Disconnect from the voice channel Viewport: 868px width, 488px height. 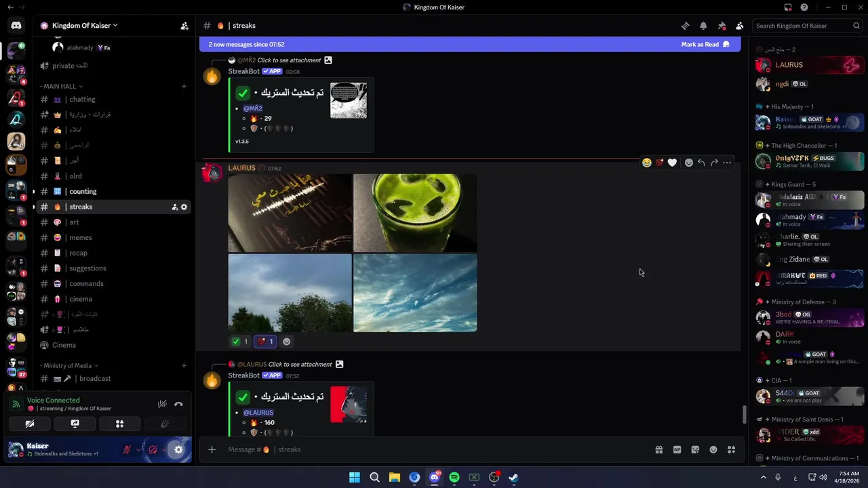pyautogui.click(x=178, y=404)
